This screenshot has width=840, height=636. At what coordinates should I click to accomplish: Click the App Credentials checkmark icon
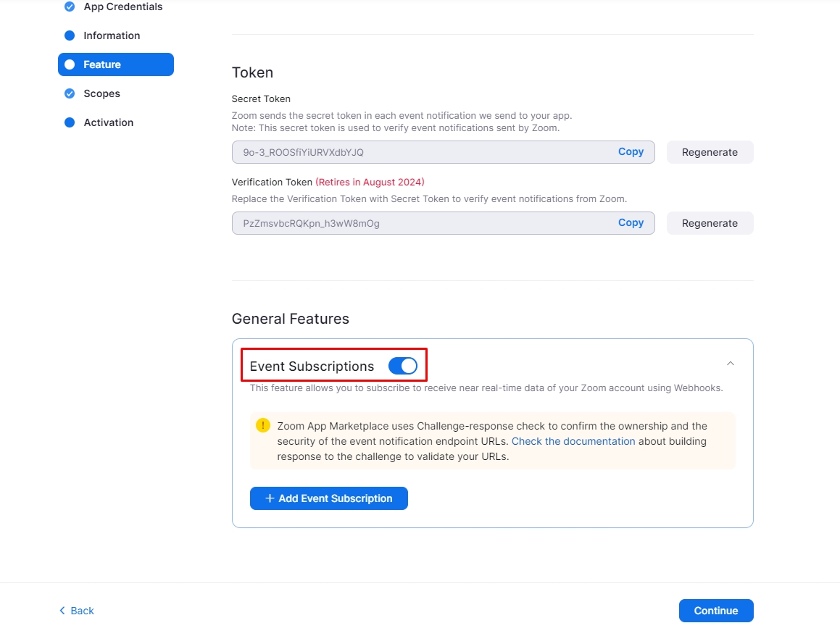tap(70, 7)
